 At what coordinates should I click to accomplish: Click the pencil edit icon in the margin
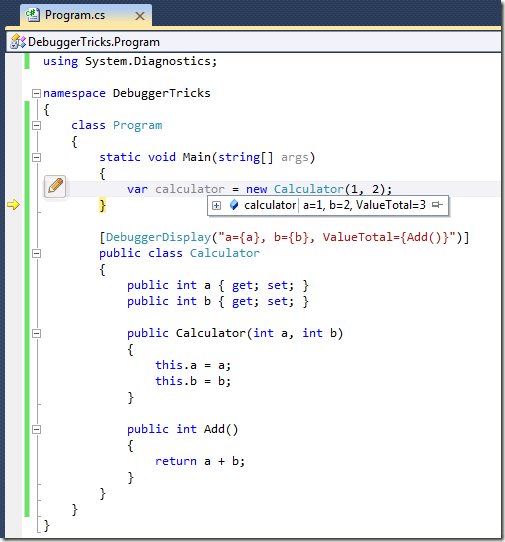pyautogui.click(x=55, y=186)
